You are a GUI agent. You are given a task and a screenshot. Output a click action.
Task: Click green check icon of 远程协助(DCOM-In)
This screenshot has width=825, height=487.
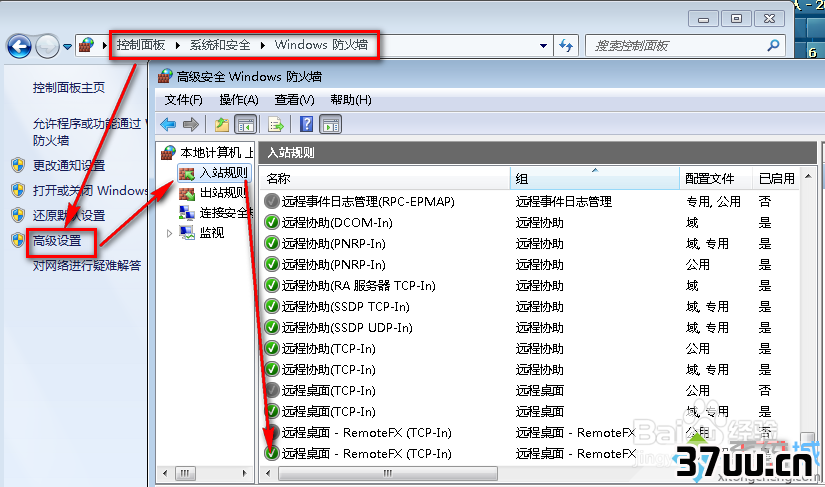coord(271,222)
